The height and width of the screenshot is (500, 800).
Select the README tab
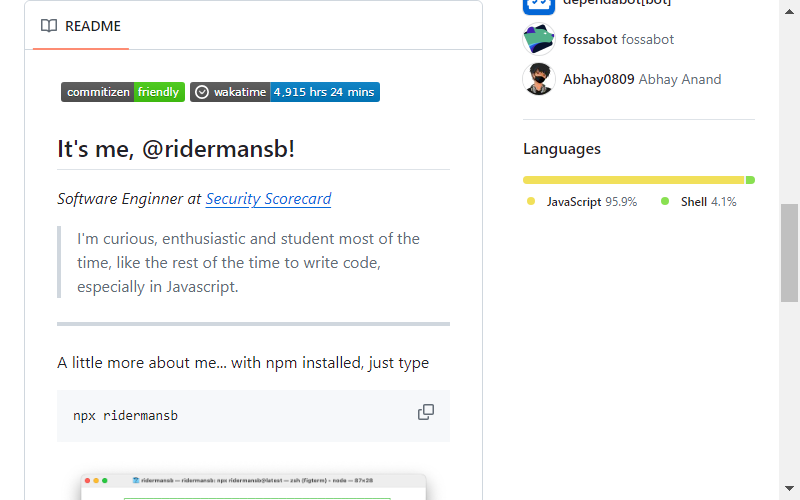click(x=81, y=26)
